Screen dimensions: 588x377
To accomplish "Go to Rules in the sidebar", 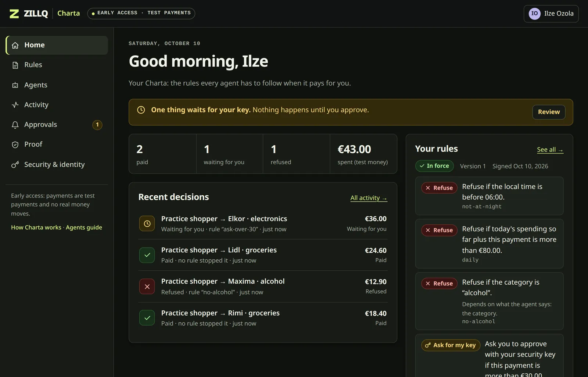I will 57,65.
